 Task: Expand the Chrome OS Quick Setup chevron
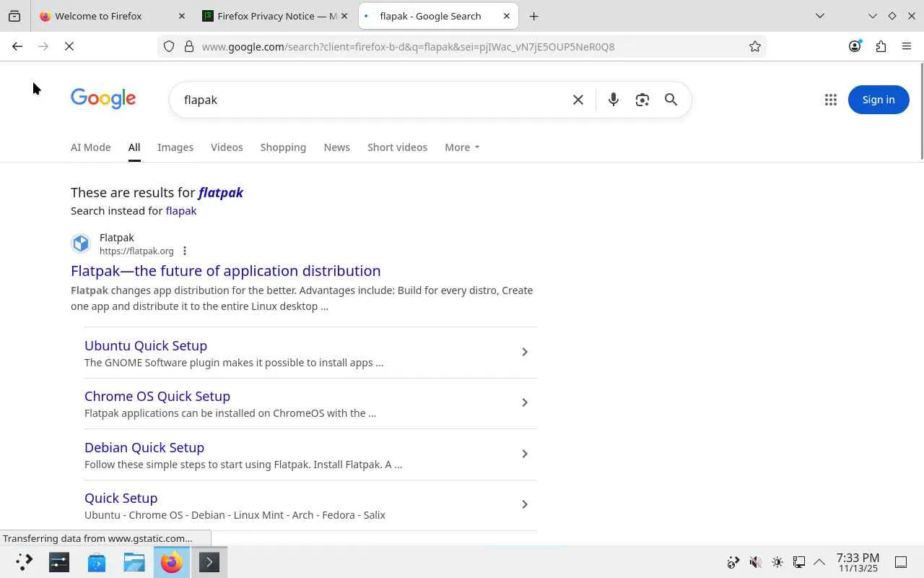point(525,402)
